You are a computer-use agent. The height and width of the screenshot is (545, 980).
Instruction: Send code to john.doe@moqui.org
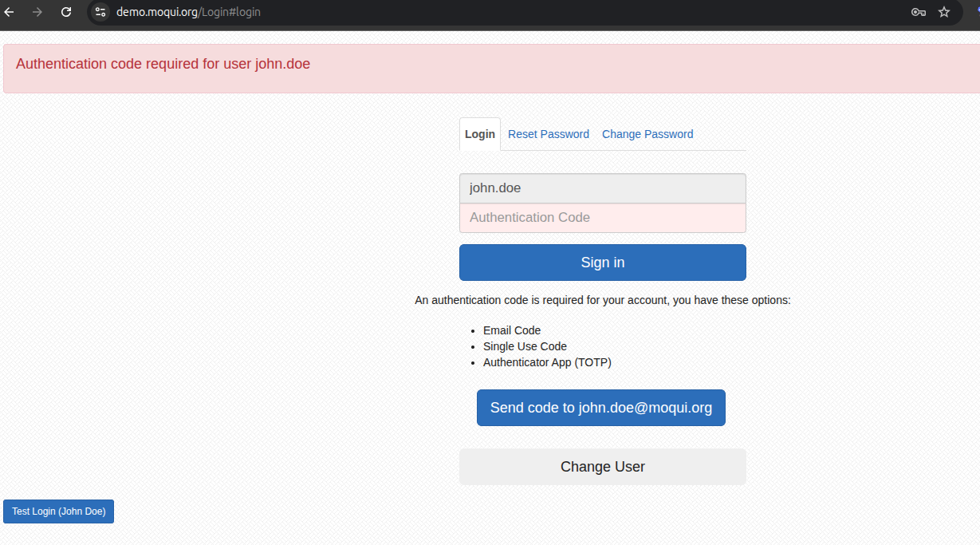[601, 408]
